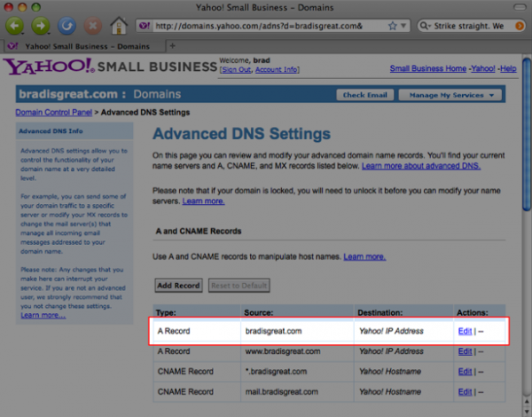This screenshot has height=417, width=532.
Task: Click inside the URL address field
Action: tap(266, 26)
